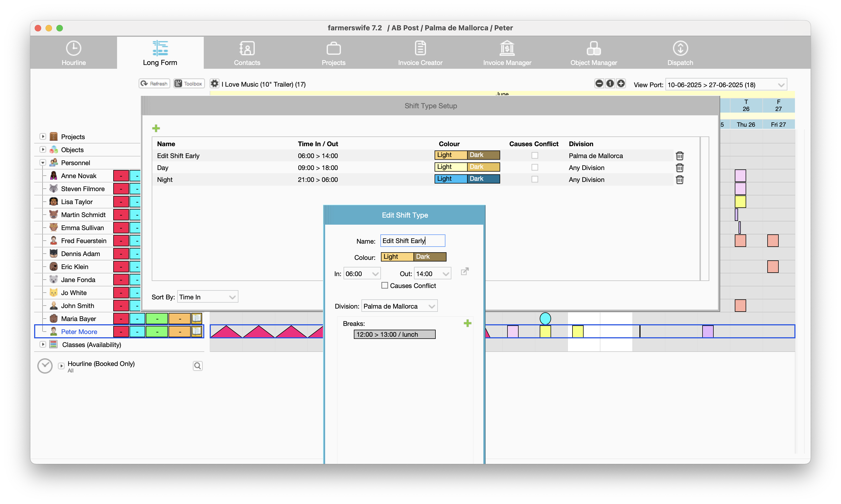841x504 pixels.
Task: Click the cyan circle marker on timeline
Action: [545, 319]
